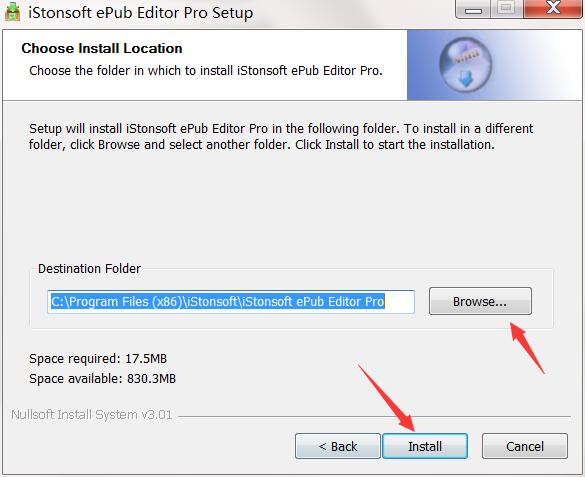Click the red arrow pointing at Install
585x477 pixels.
click(386, 398)
